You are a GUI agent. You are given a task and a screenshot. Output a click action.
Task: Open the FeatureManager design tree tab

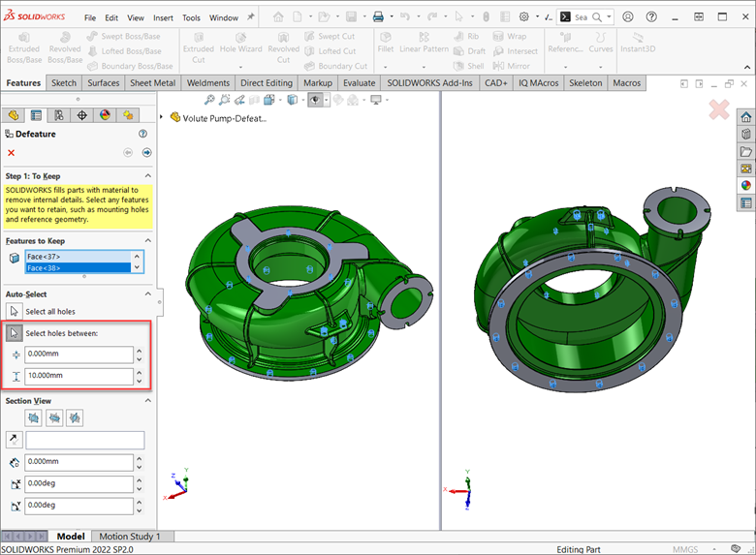[13, 115]
